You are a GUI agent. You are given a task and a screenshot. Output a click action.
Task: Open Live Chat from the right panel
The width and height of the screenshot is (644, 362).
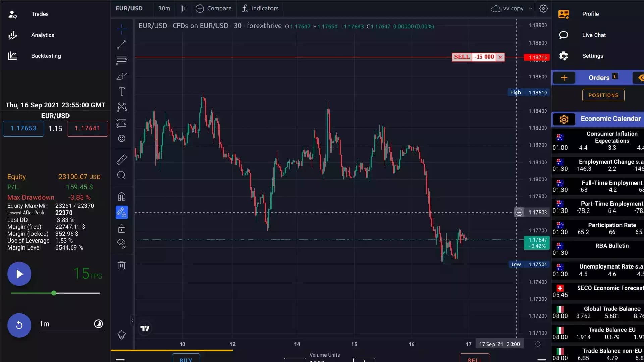coord(594,35)
